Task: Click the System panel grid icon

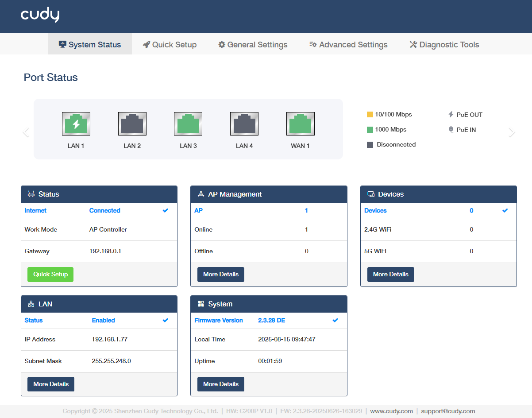Action: [201, 304]
